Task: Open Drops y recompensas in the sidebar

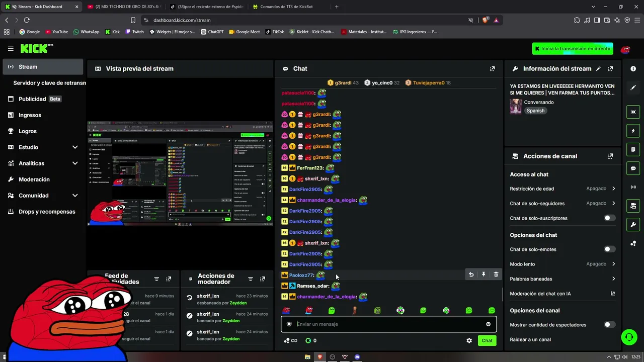Action: [x=43, y=212]
